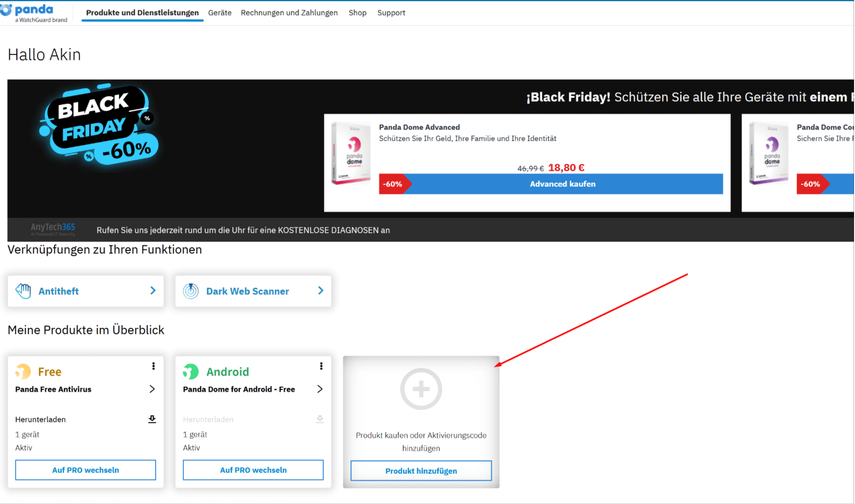Open the three-dot menu on Panda Free Antivirus card

[154, 366]
